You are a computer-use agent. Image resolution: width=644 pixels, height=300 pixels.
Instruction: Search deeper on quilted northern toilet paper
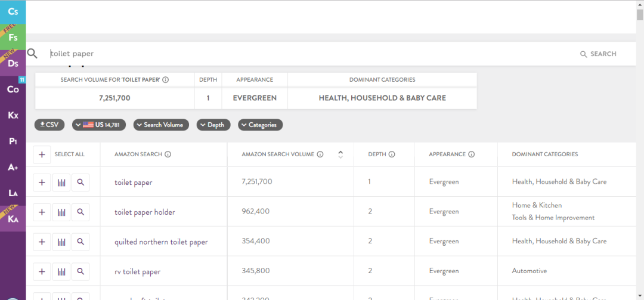click(x=80, y=242)
